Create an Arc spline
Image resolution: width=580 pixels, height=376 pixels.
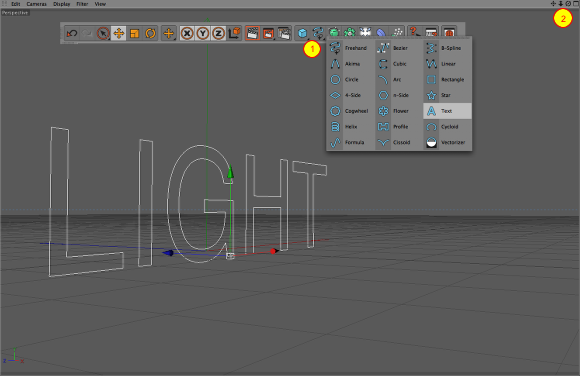pyautogui.click(x=398, y=80)
